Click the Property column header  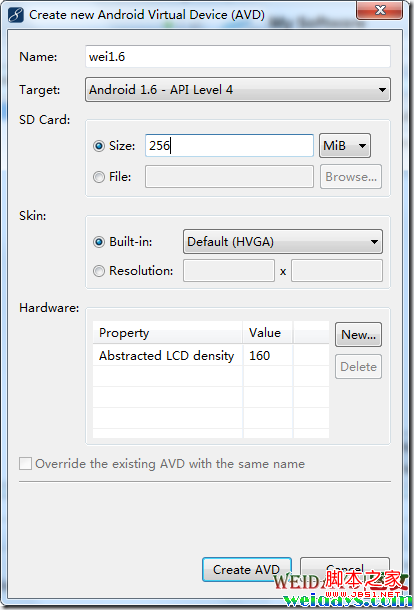[168, 333]
